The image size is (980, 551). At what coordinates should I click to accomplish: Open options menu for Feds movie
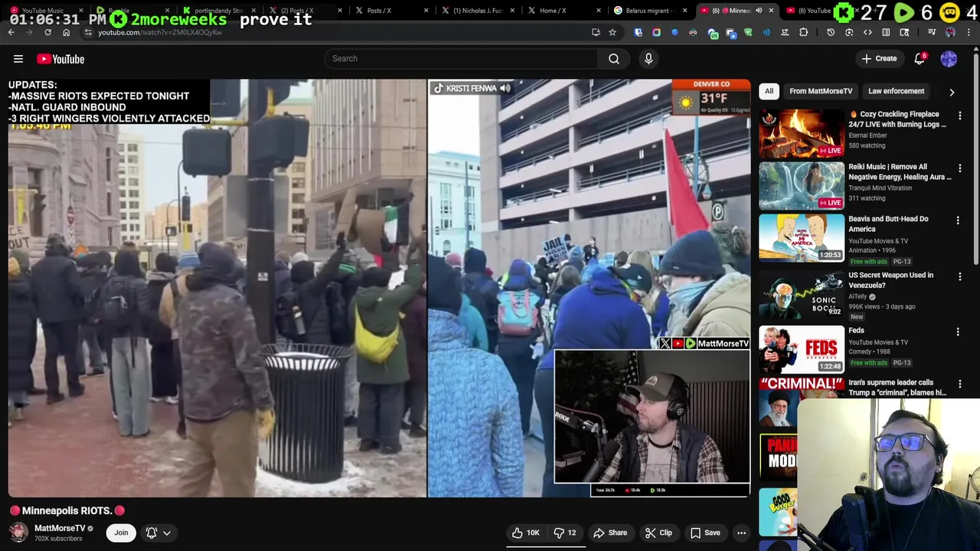958,331
